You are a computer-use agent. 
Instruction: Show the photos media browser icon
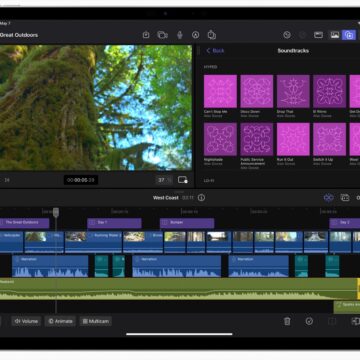coord(335,35)
